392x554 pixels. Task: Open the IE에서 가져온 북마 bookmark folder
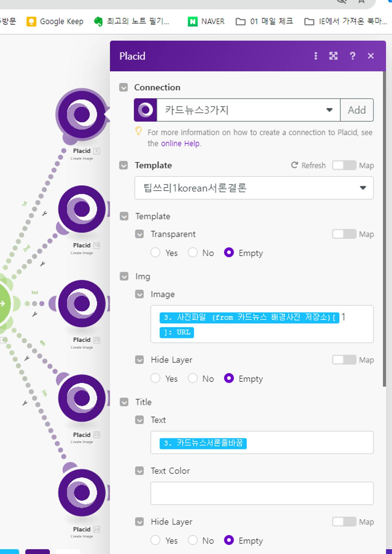point(346,21)
